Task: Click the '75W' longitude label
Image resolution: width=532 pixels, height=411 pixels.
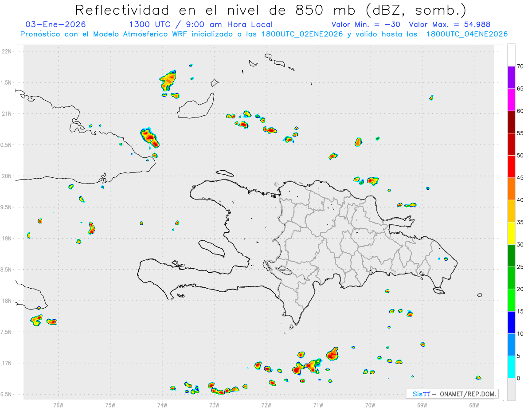Action: click(110, 405)
